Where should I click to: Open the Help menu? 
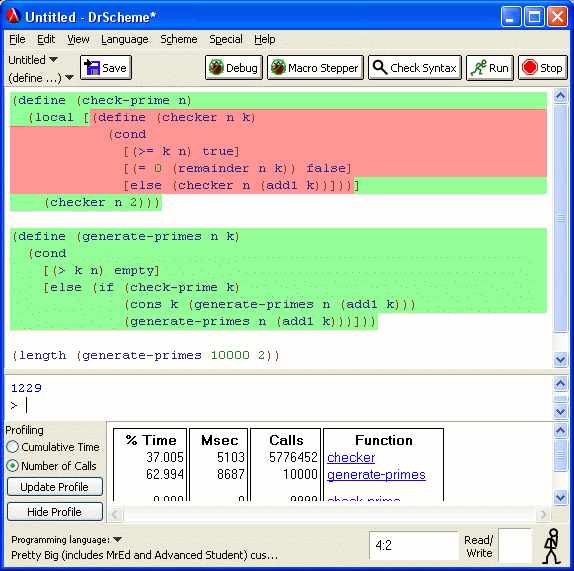point(265,39)
